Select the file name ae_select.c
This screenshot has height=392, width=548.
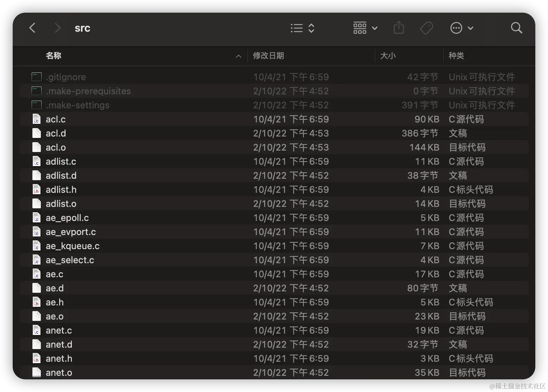coord(70,260)
